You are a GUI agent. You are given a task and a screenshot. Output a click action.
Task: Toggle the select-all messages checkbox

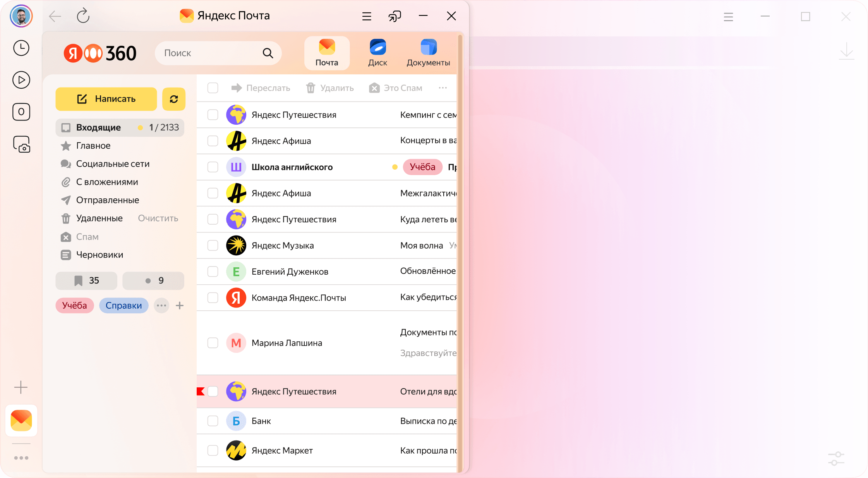(x=213, y=88)
